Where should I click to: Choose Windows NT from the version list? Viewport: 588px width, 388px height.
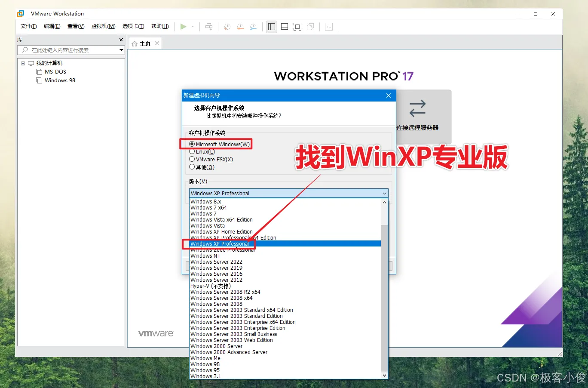[285, 256]
